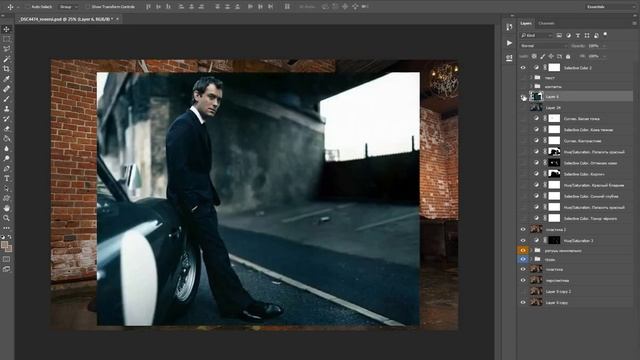Expand the first collapsed folder group below Selective Color 2
The image size is (640, 360).
coord(531,77)
